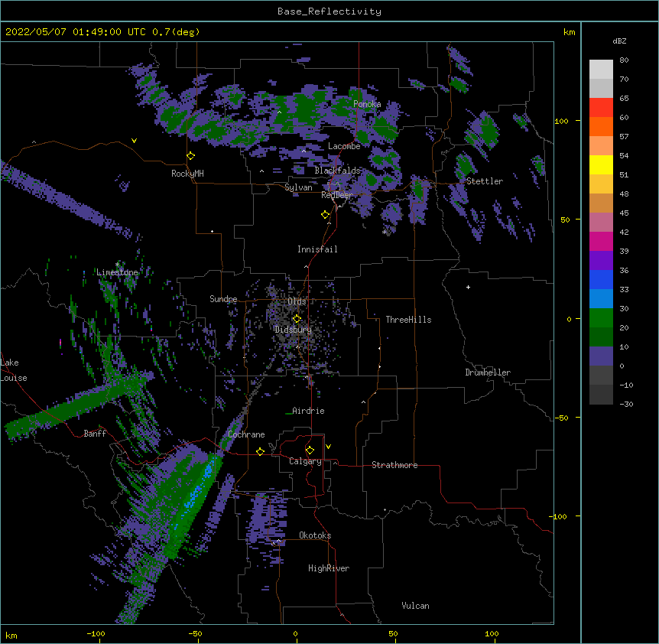Click the yellow diamond marker south of Cochrane
659x644 pixels.
tap(260, 451)
